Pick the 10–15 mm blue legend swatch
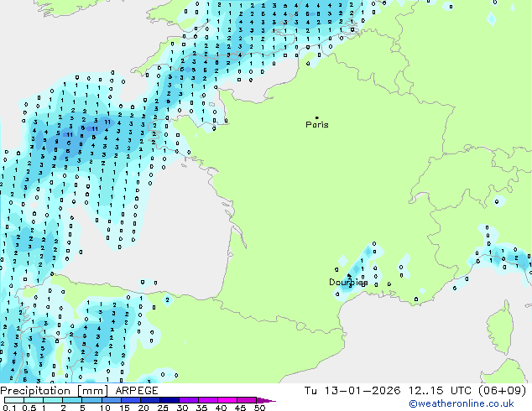Screen dimensions: 532x411 point(112,400)
